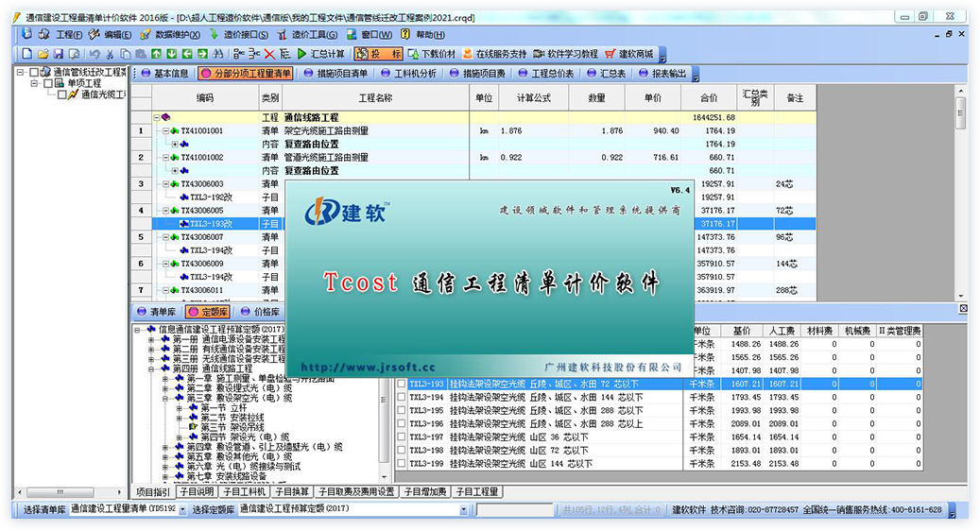Open the 选择定额库 dropdown arrow
The image size is (980, 531).
coord(464,510)
